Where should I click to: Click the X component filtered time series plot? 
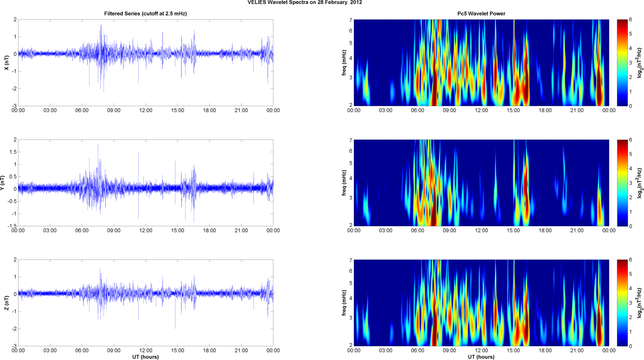pos(146,63)
